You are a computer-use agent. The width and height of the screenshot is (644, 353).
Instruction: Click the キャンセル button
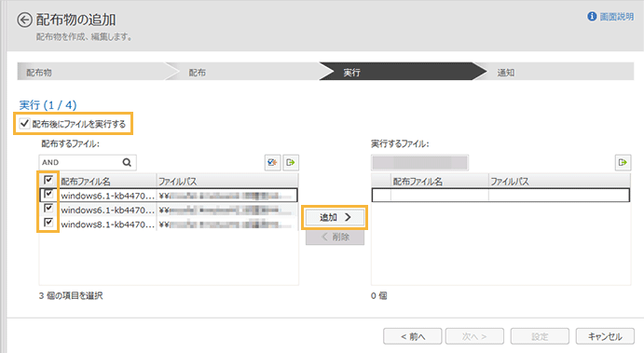pos(605,336)
